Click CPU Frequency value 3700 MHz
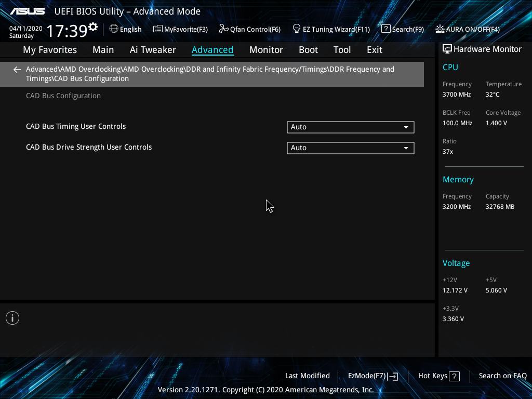Screen dimensions: 532x399 (x=456, y=95)
